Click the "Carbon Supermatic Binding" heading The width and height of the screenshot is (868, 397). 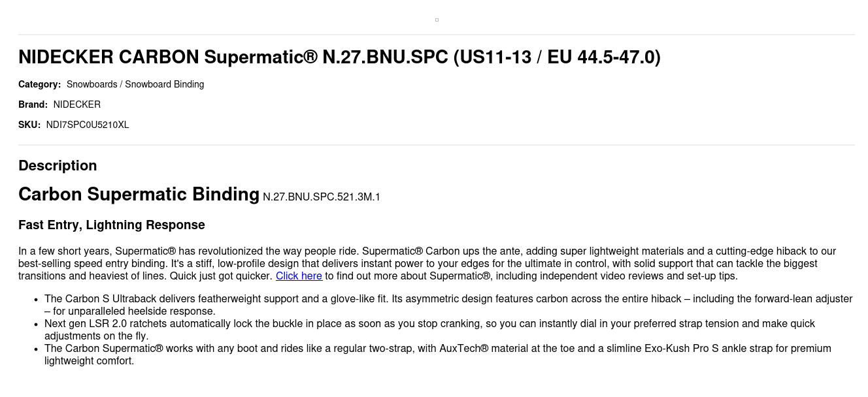coord(139,195)
